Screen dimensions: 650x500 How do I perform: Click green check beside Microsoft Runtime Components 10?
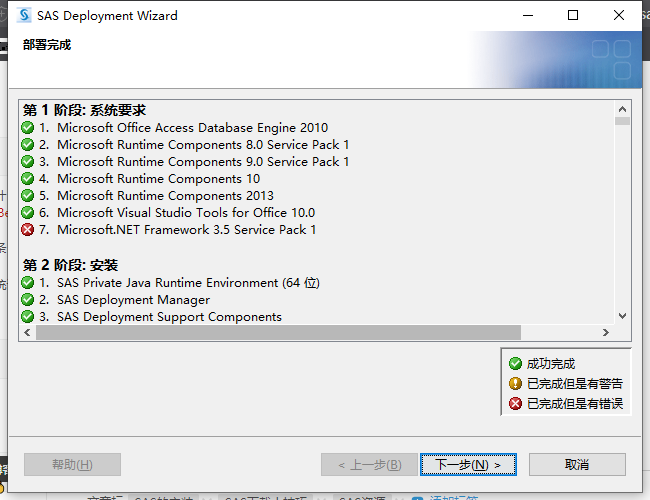click(27, 178)
